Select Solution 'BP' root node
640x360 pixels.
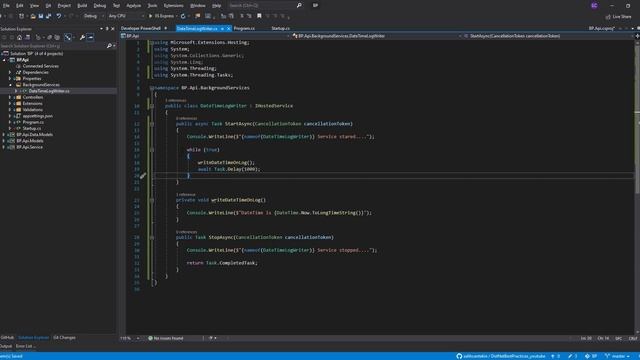tap(36, 53)
